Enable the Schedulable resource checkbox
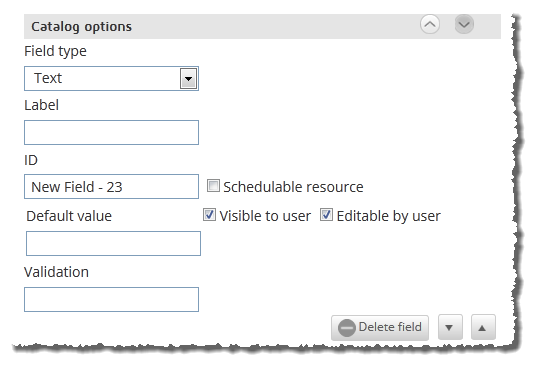The image size is (533, 366). point(213,186)
